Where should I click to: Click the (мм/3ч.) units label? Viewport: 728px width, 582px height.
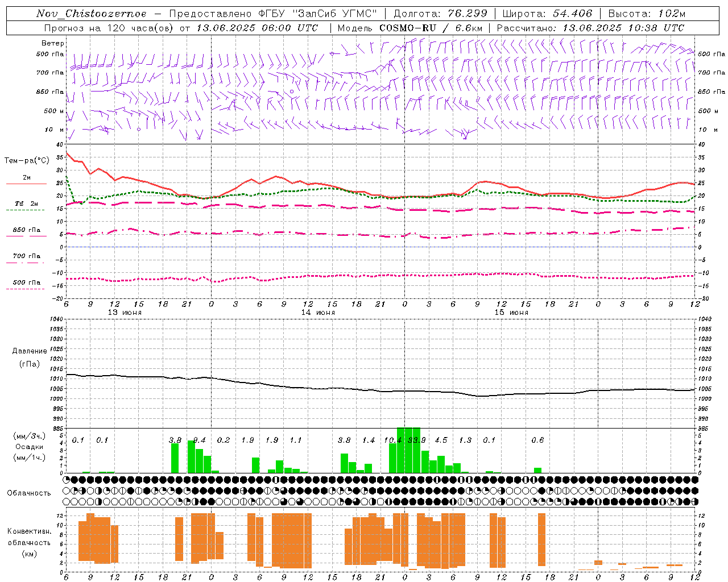click(30, 436)
